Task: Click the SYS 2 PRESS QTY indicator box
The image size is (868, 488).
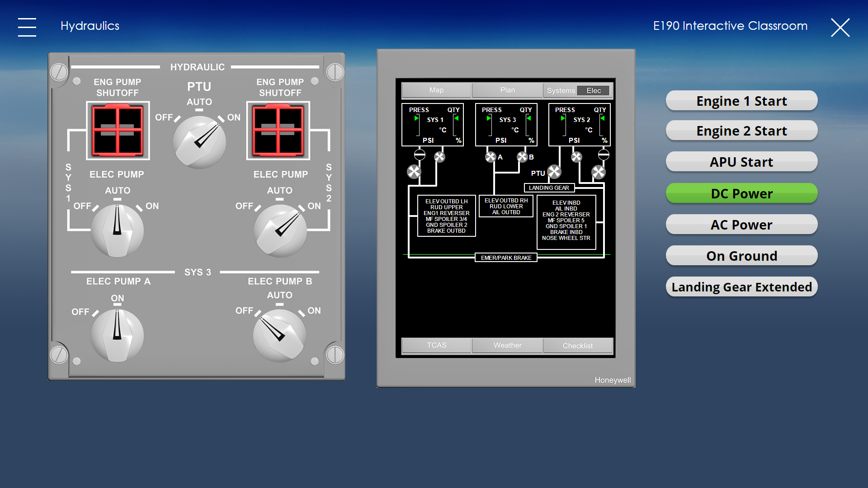Action: [x=579, y=125]
